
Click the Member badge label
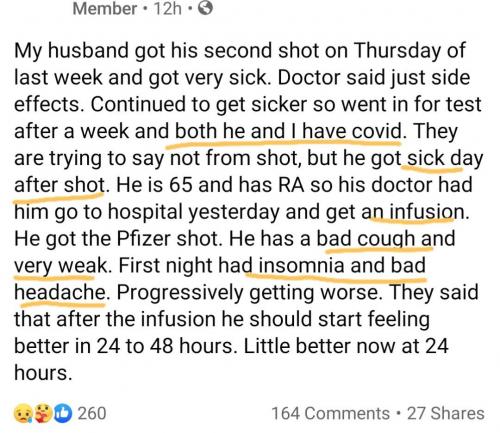click(105, 8)
